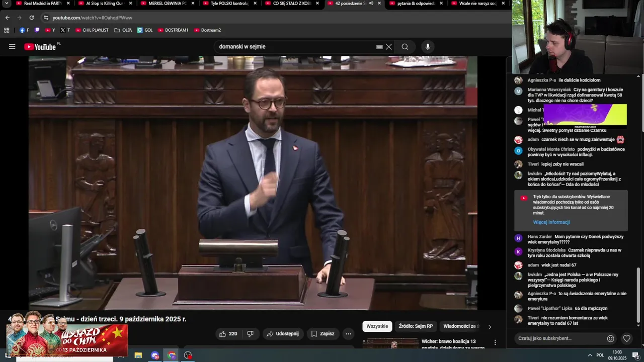Dislike the video with thumbs down
Image resolution: width=644 pixels, height=362 pixels.
click(250, 334)
